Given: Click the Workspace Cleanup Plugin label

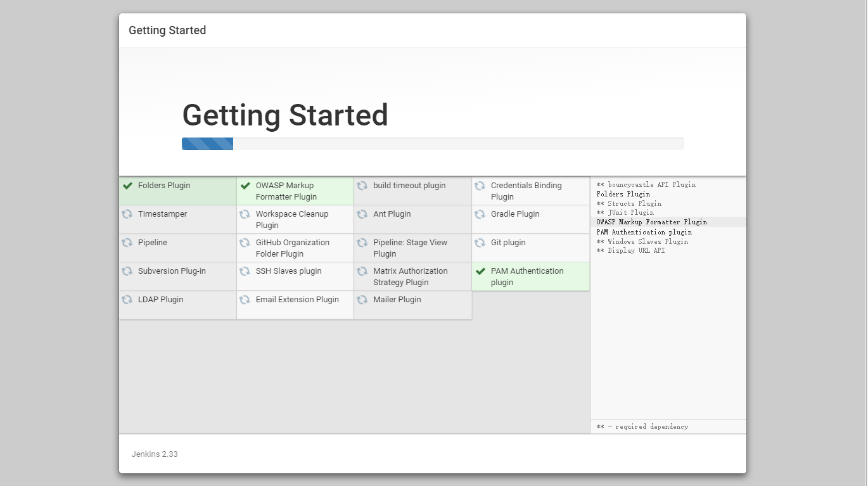Looking at the screenshot, I should coord(292,220).
